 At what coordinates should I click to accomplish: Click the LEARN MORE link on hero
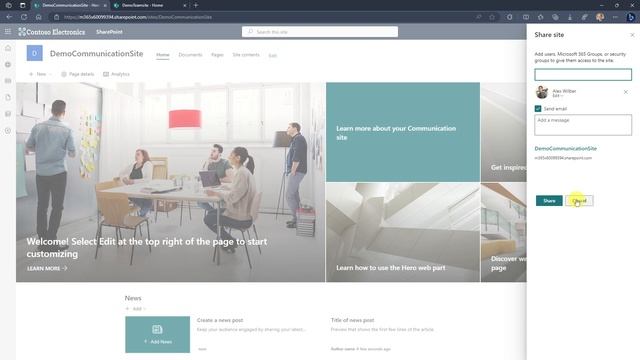(x=47, y=269)
